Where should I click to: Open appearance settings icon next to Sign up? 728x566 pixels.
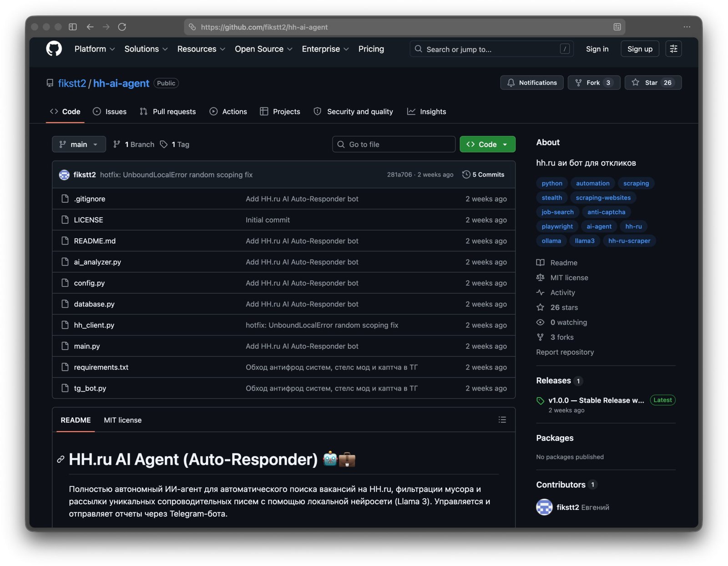673,49
